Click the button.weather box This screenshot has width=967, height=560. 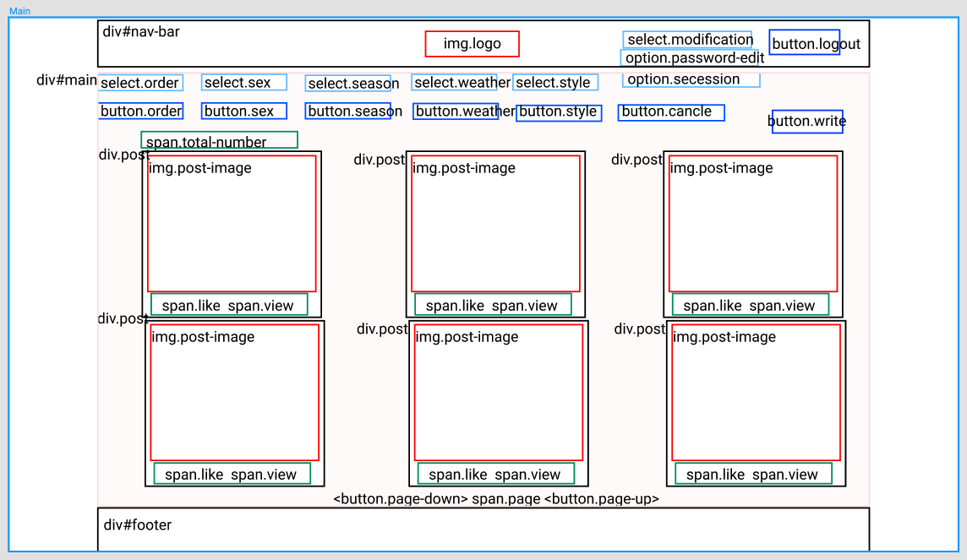click(x=455, y=111)
